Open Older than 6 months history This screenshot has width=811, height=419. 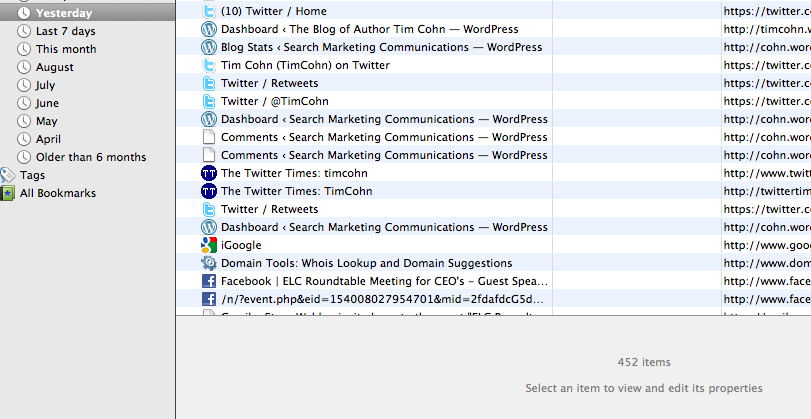pos(90,157)
